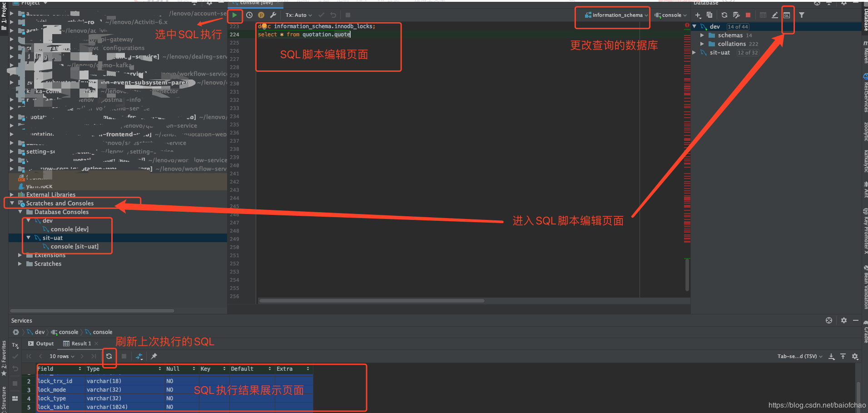This screenshot has width=868, height=413.
Task: Expand the collations node under dev
Action: click(702, 44)
